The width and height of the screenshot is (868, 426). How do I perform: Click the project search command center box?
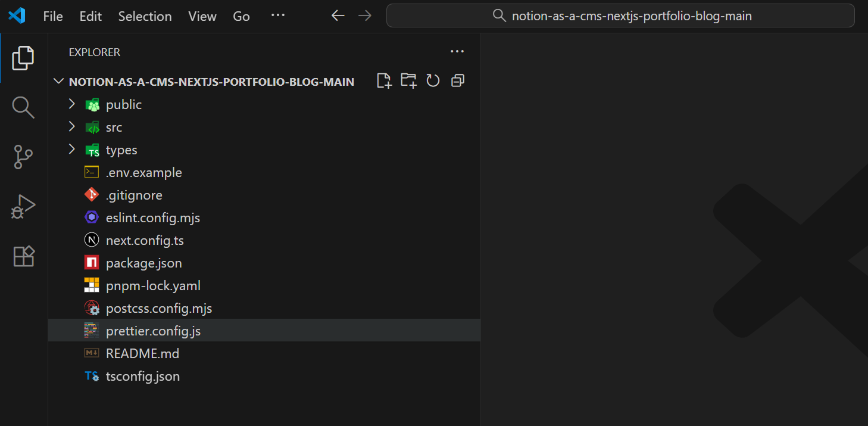620,16
